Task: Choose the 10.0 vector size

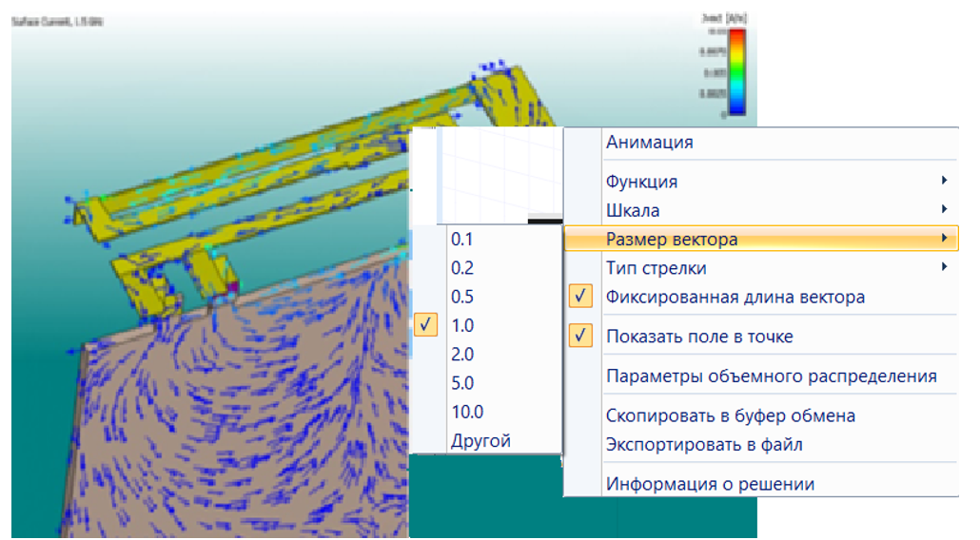Action: click(467, 412)
